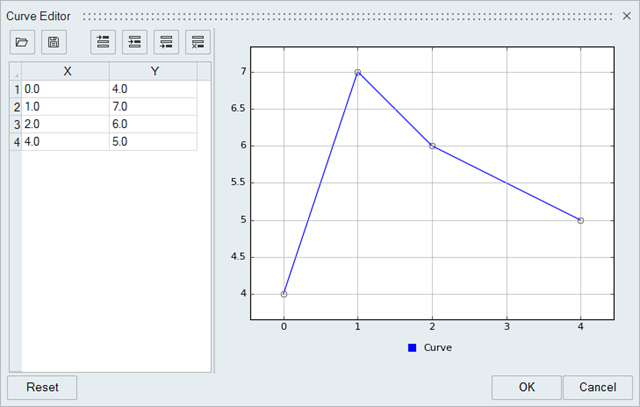Click the delete row icon
The image size is (640, 407).
tap(199, 42)
